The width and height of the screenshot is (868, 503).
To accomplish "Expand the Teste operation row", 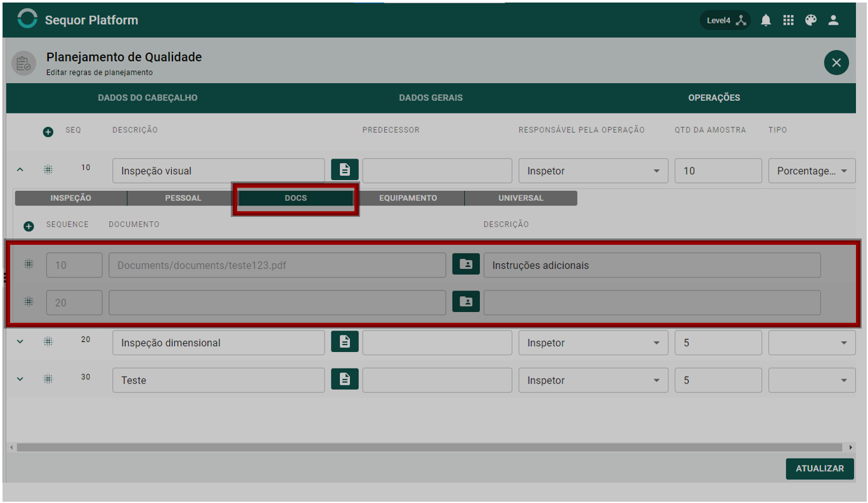I will click(x=20, y=379).
